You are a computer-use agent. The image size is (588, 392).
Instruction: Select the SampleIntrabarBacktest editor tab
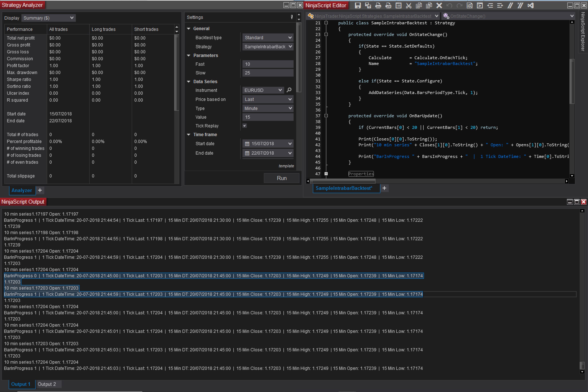[344, 188]
